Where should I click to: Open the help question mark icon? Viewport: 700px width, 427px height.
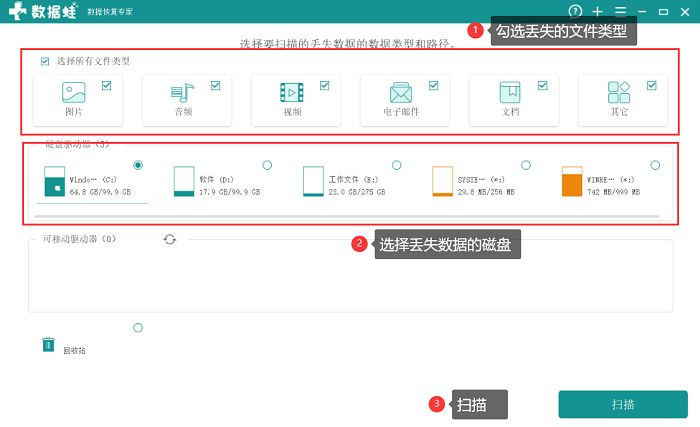[x=575, y=11]
